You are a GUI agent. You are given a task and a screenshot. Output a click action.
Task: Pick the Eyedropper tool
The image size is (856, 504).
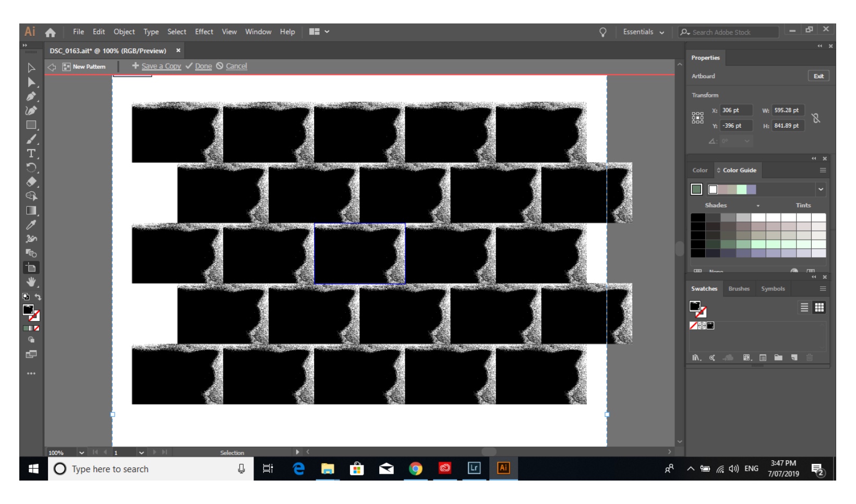[x=31, y=225]
